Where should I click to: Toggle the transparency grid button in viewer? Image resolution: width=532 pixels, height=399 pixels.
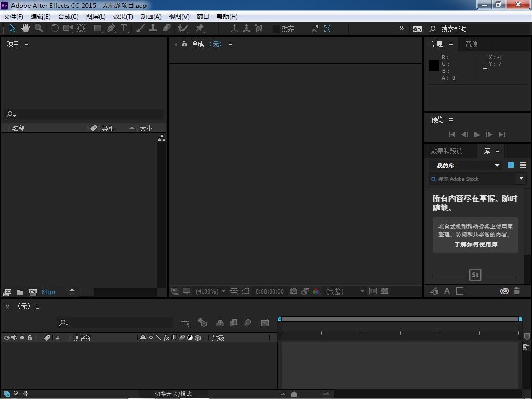point(384,291)
